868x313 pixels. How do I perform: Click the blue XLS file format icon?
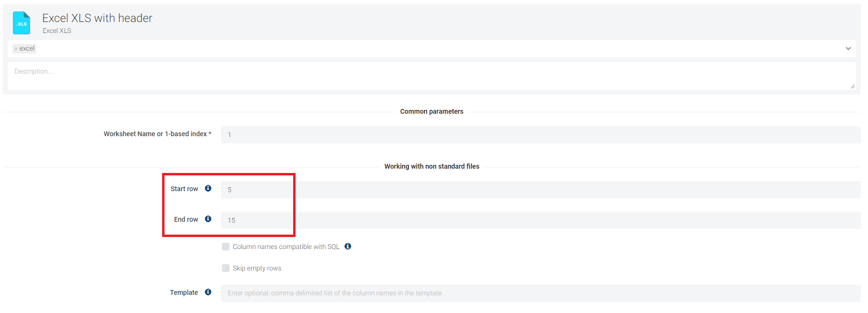pyautogui.click(x=22, y=23)
